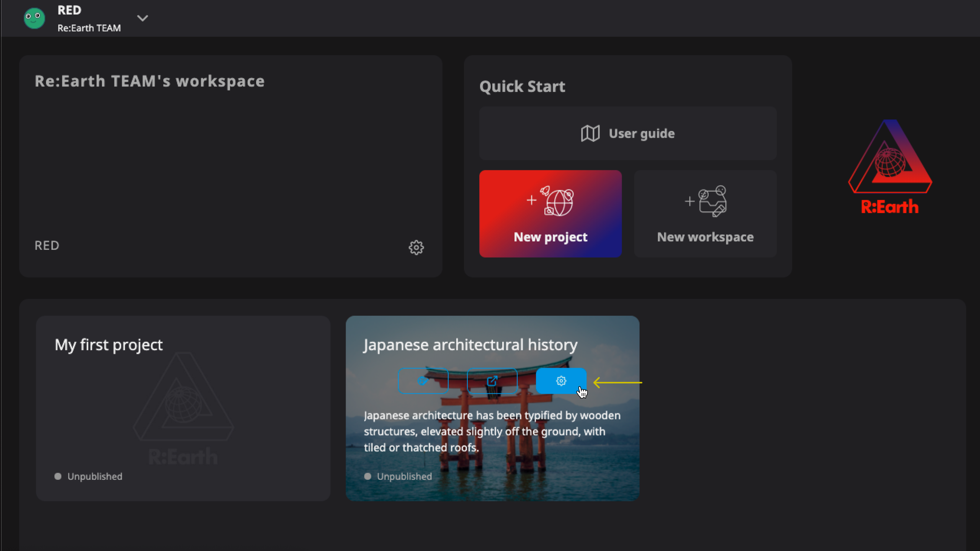
Task: Open settings of Japanese architectural history project
Action: [x=561, y=381]
